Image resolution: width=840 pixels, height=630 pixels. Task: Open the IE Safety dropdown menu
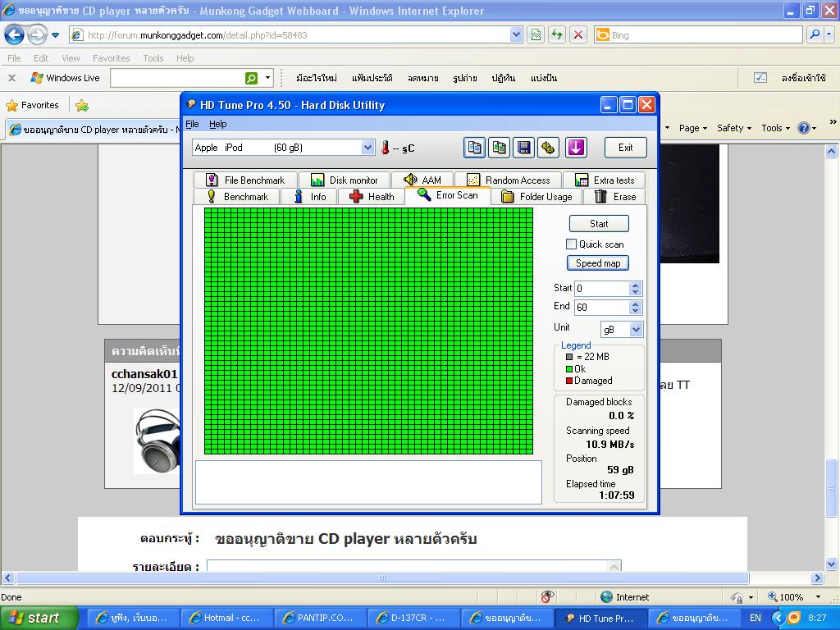(734, 128)
